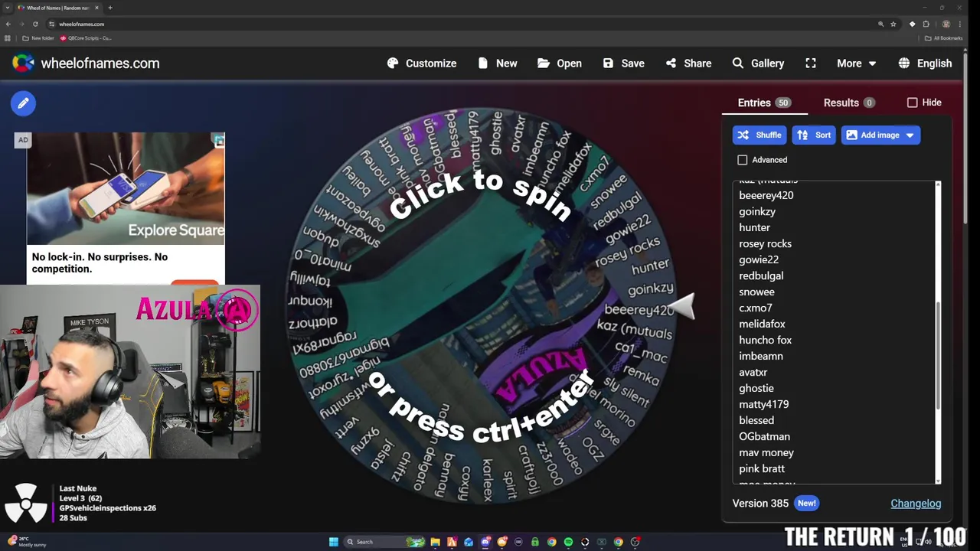The height and width of the screenshot is (551, 980).
Task: Open a new browser tab
Action: 110,8
